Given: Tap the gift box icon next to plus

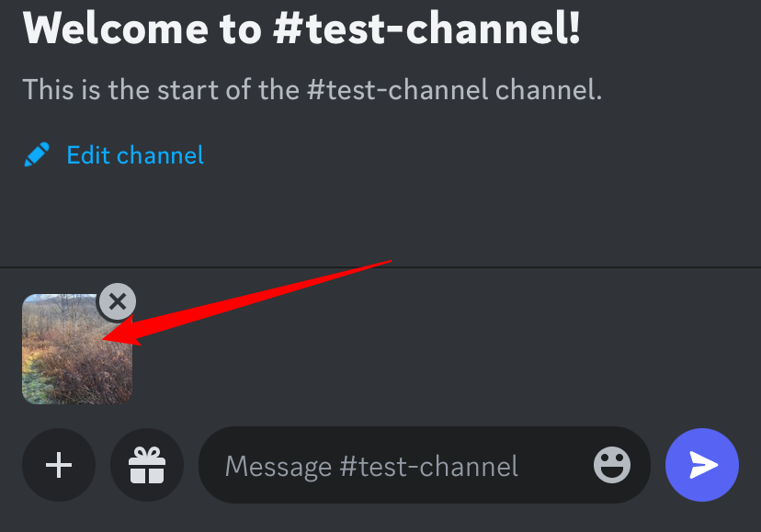Looking at the screenshot, I should [147, 466].
